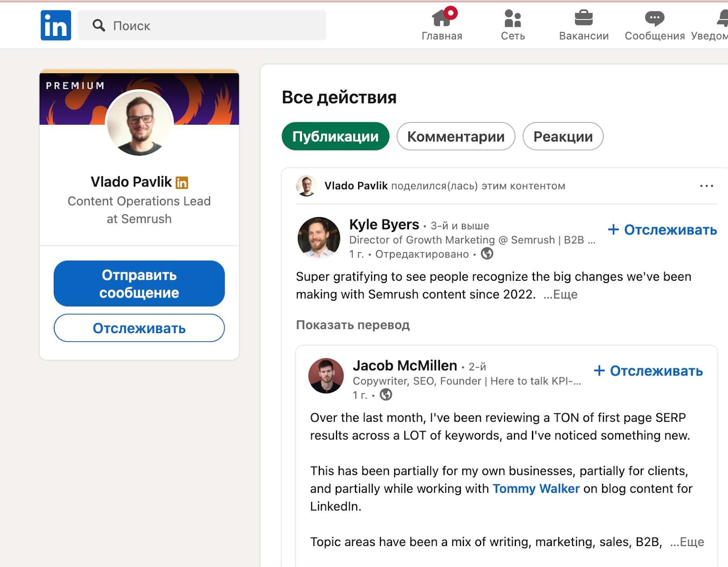Click the globe visibility icon on Jacob's post
This screenshot has width=728, height=567.
click(x=386, y=395)
